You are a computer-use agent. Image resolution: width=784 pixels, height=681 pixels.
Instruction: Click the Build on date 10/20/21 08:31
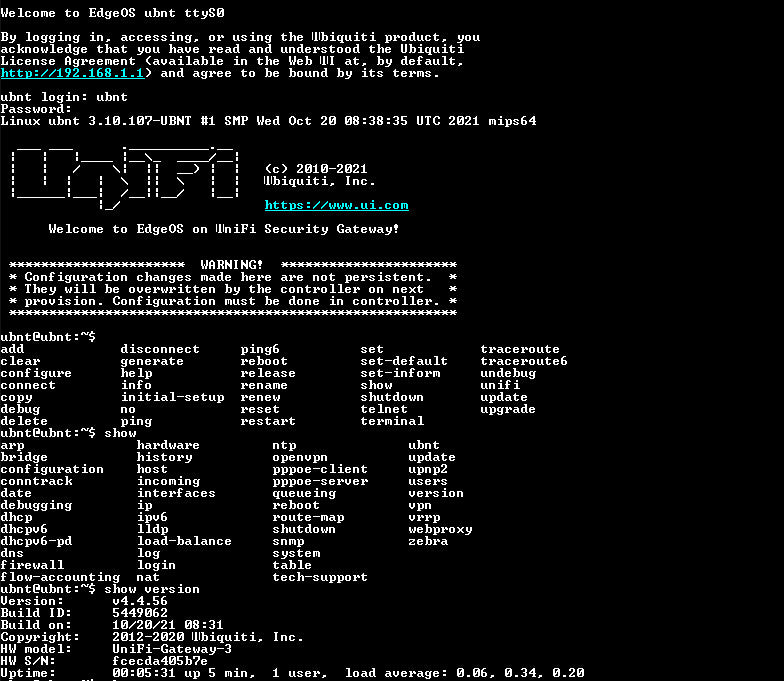(x=168, y=625)
